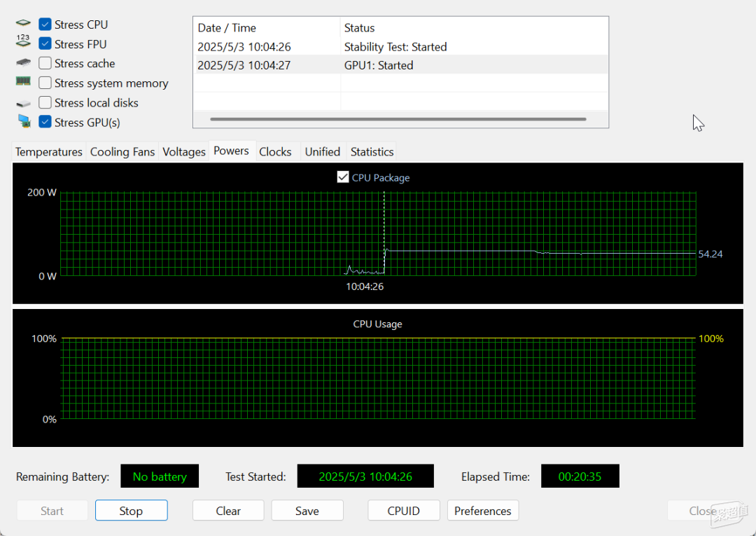Uncheck the Stress GPU(s) checkbox
This screenshot has height=536, width=756.
pos(45,122)
